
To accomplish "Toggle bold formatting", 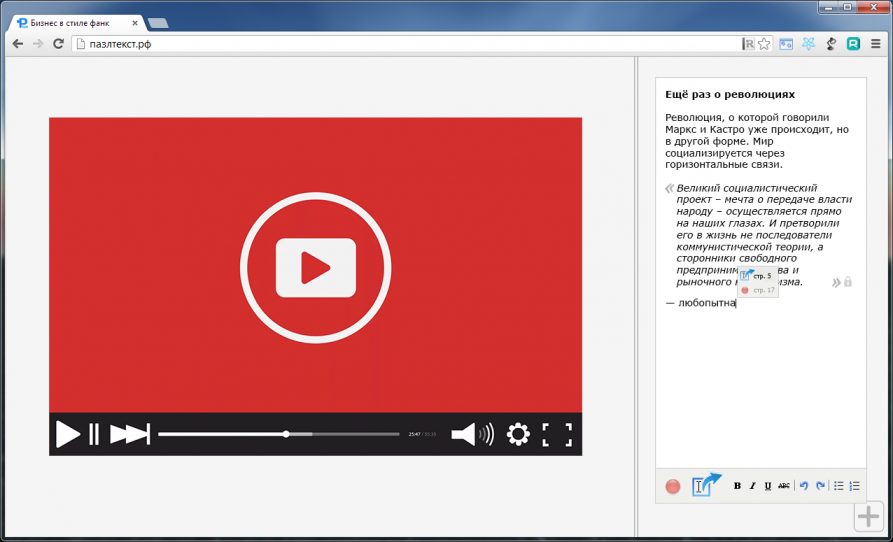I will click(x=737, y=486).
